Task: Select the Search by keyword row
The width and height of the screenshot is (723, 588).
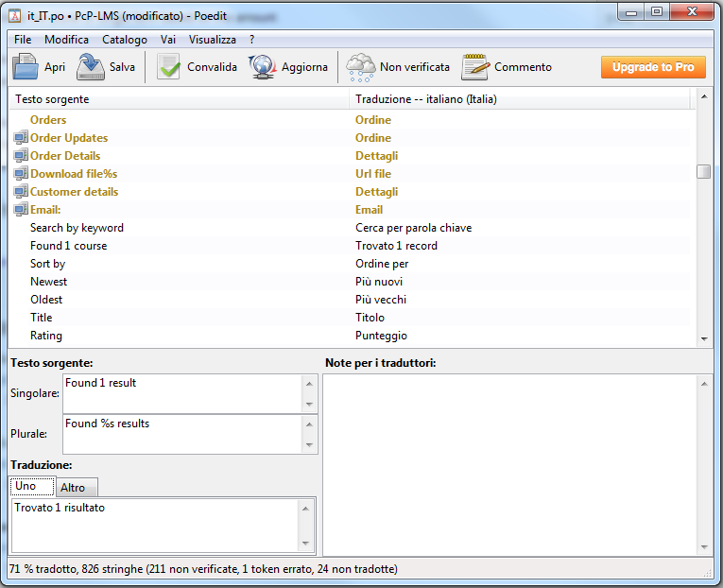Action: 352,228
